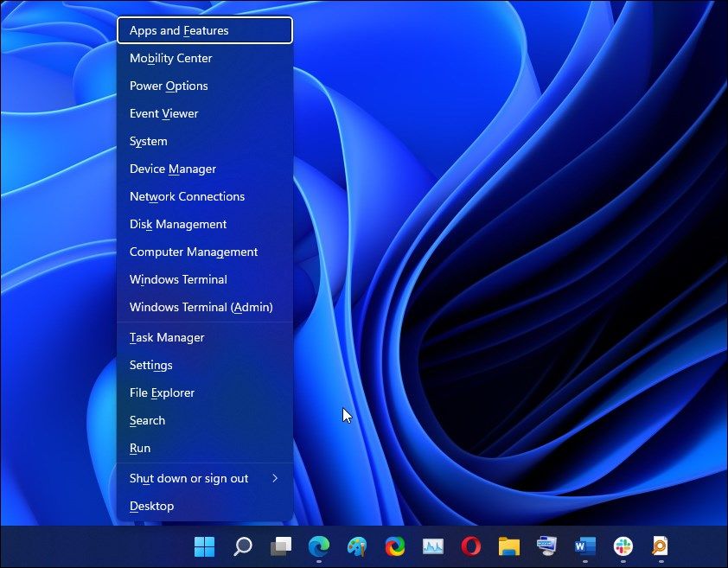Open Event Viewer
Screen dimensions: 728x568
tap(163, 113)
